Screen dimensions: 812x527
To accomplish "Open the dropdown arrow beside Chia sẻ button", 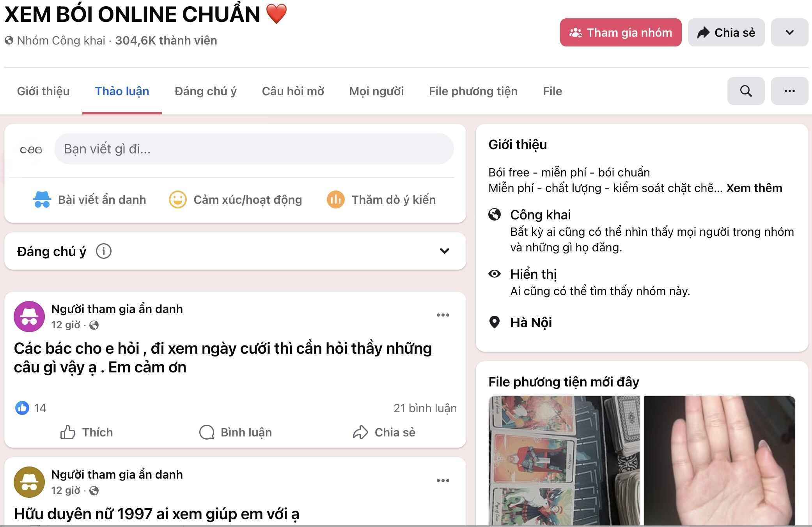I will [789, 32].
